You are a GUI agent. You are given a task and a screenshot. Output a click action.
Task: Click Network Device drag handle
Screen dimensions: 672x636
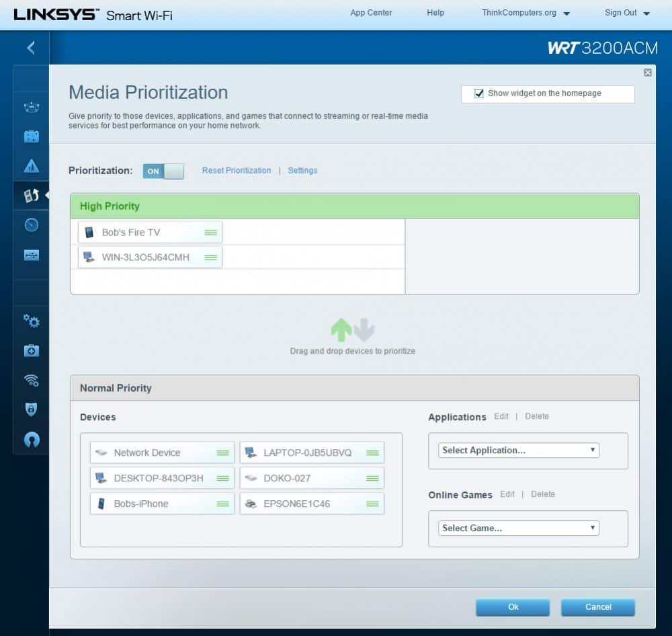click(222, 453)
